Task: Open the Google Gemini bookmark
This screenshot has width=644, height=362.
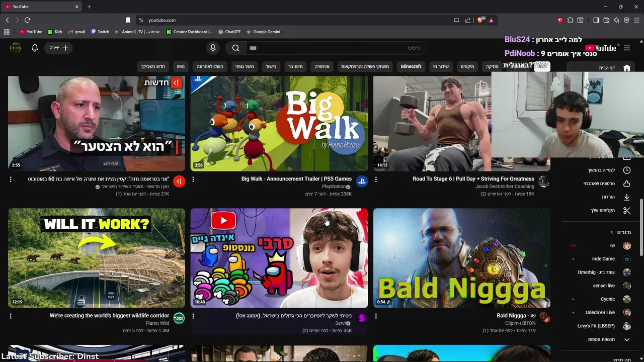Action: click(x=263, y=32)
